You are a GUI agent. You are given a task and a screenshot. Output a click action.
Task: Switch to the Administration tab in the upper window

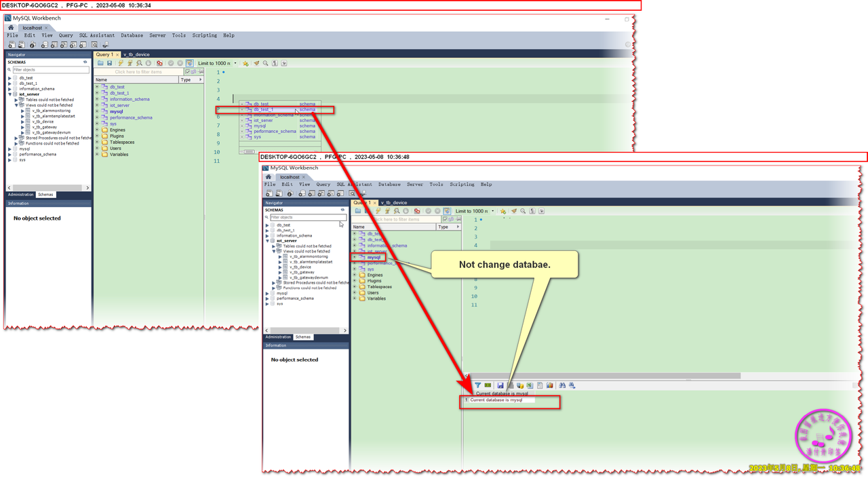pyautogui.click(x=21, y=195)
